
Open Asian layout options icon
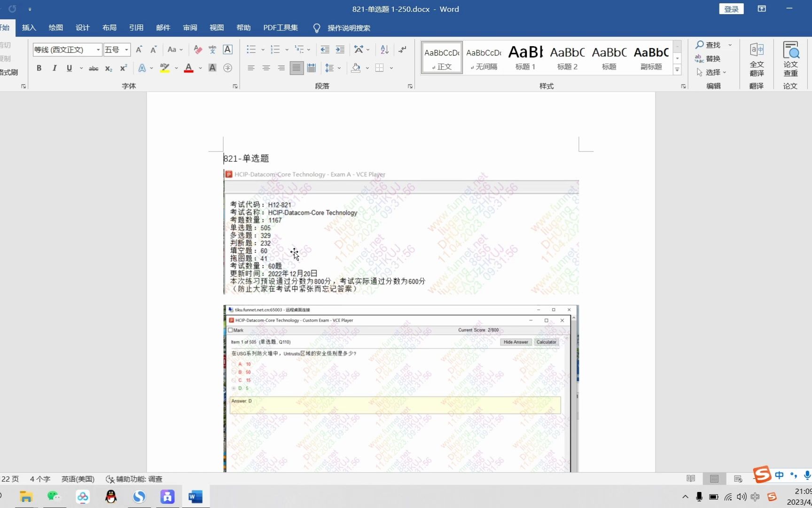(359, 49)
